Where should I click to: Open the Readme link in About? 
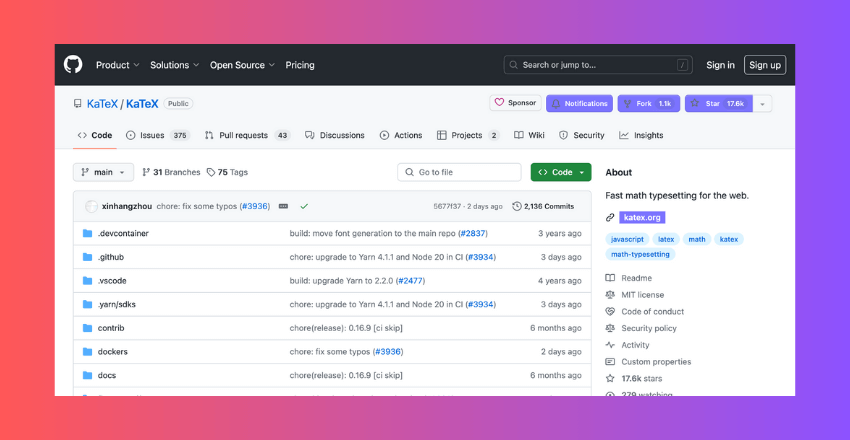629,278
